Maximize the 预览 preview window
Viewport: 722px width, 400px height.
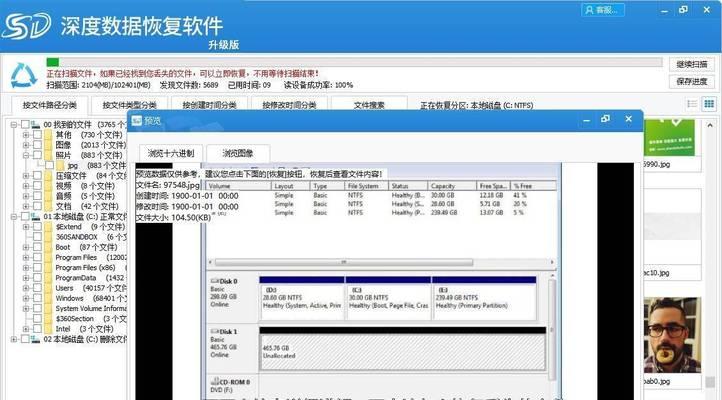[x=606, y=119]
